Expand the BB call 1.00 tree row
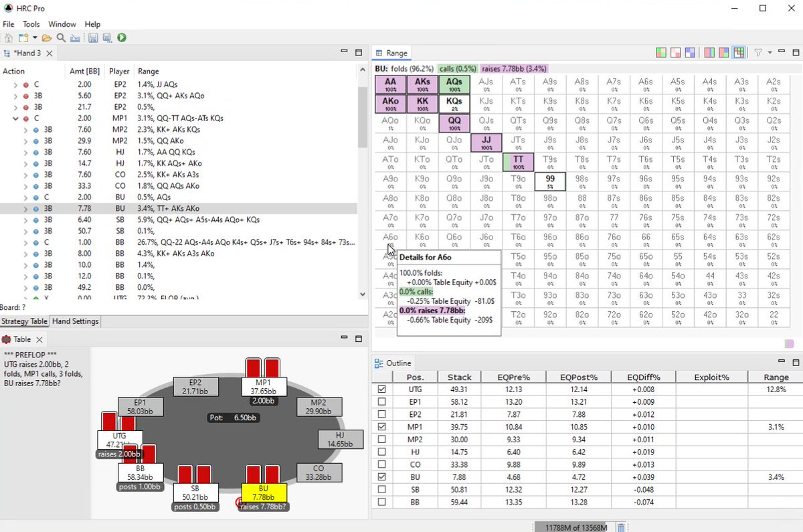 pyautogui.click(x=25, y=242)
